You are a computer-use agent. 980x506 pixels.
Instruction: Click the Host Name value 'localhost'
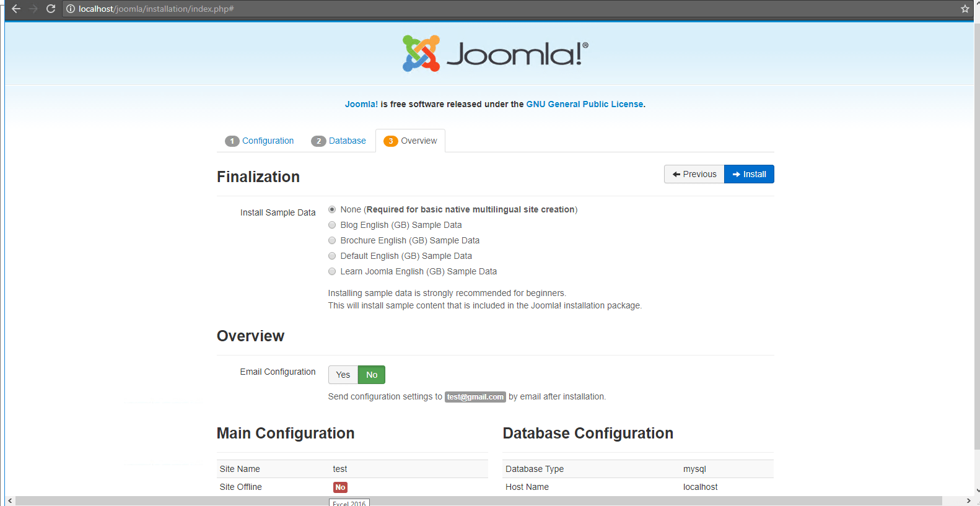point(700,487)
